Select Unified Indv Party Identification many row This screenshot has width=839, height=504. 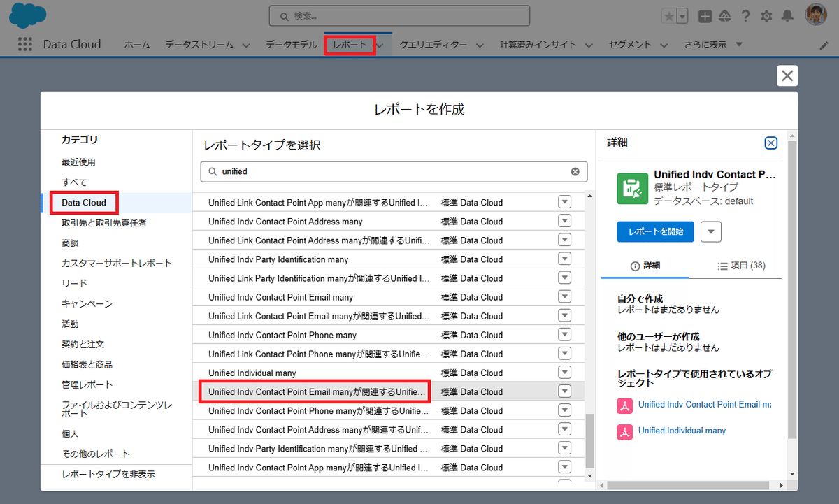click(390, 259)
